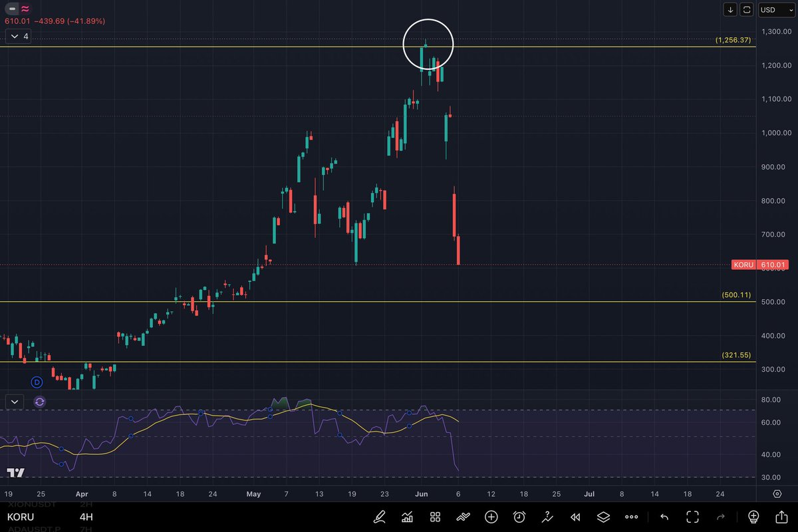Open object tree layers icon
Image resolution: width=798 pixels, height=532 pixels.
[603, 517]
